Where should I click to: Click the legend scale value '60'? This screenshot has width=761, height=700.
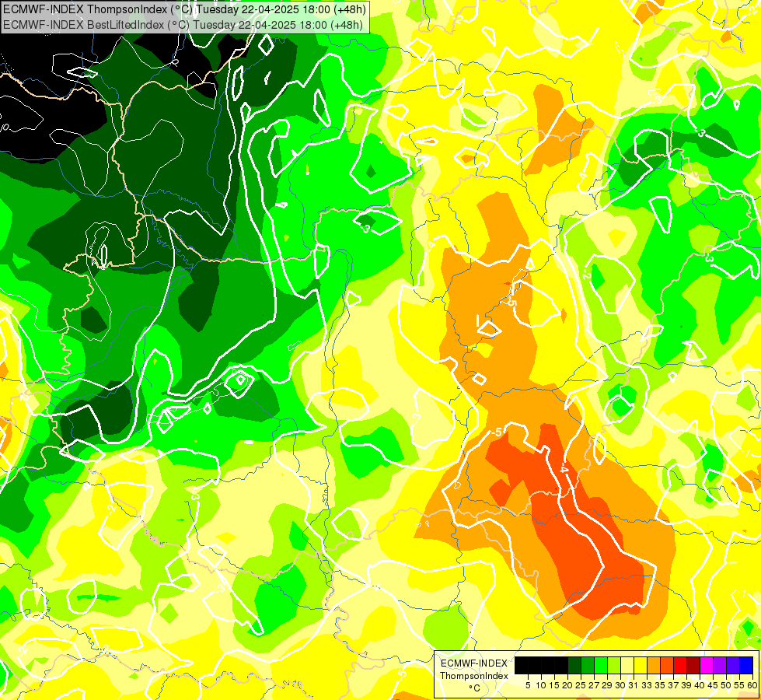coord(752,685)
